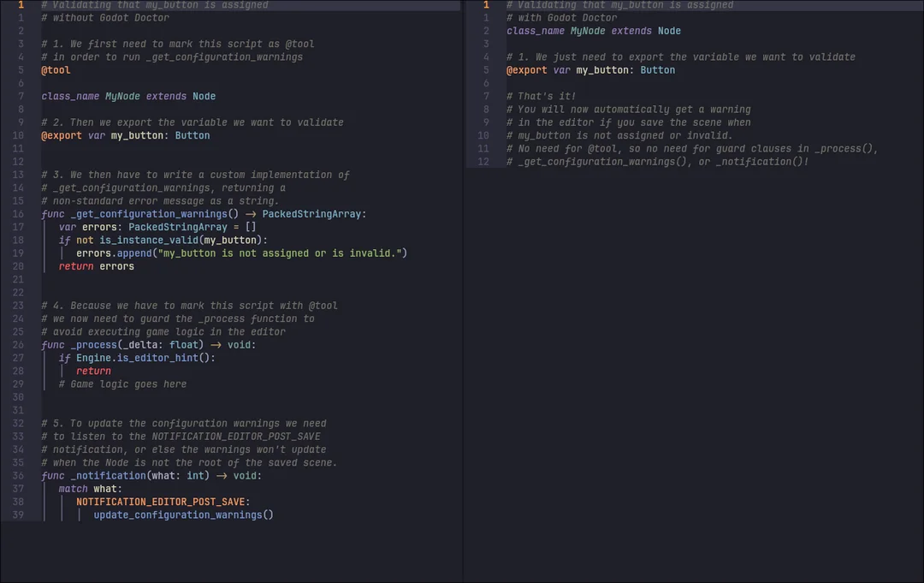This screenshot has width=924, height=583.
Task: Click 'class_name MyNode extends Node' in left pane
Action: click(x=128, y=96)
